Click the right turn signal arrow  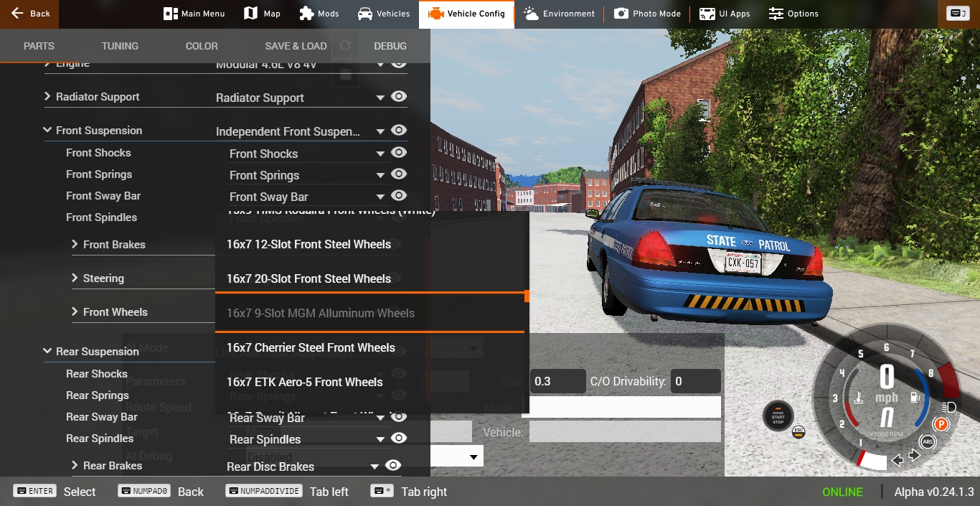pyautogui.click(x=914, y=455)
